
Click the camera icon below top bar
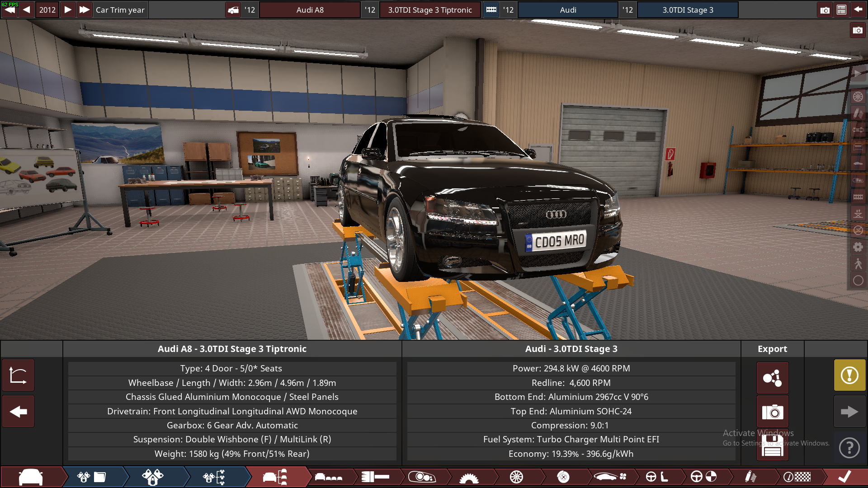coord(858,30)
